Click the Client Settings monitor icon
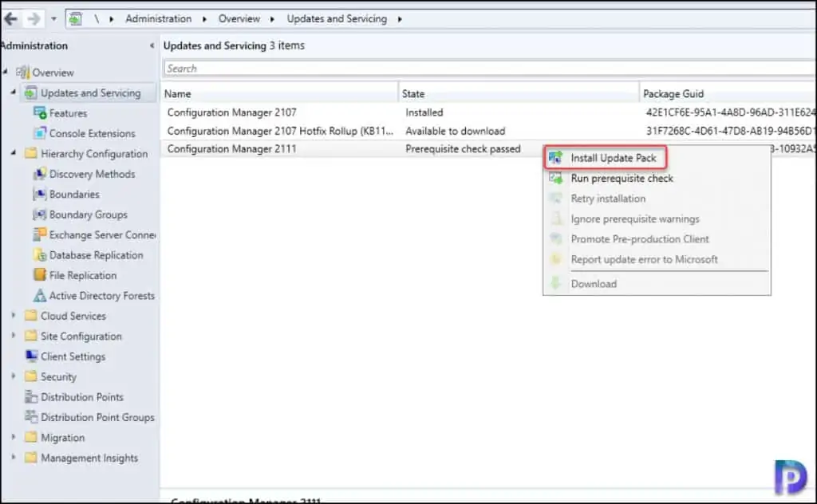The height and width of the screenshot is (504, 817). click(31, 356)
